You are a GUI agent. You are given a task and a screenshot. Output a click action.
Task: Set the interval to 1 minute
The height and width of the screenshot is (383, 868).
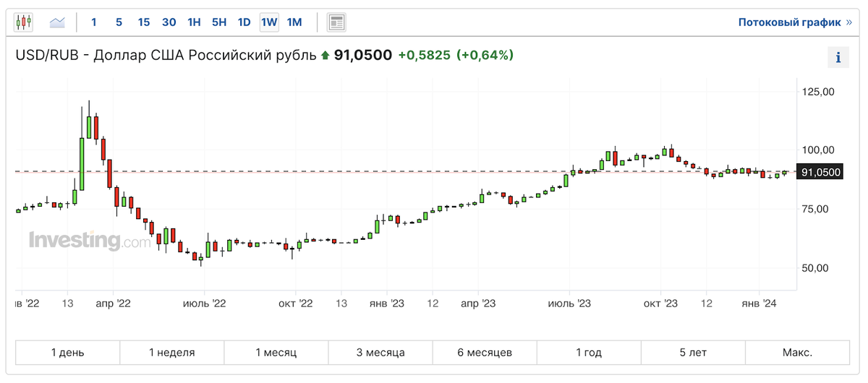pos(93,22)
